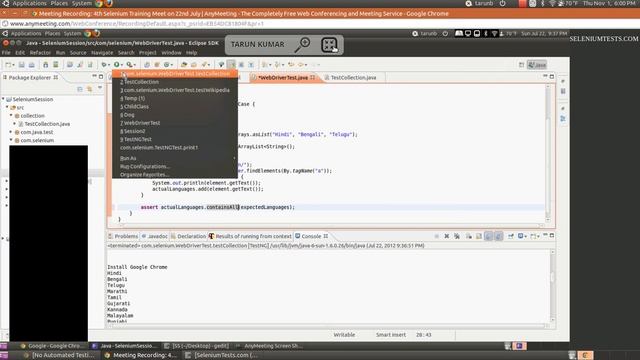Click the Firefox launcher in inner top panel

[x=97, y=33]
